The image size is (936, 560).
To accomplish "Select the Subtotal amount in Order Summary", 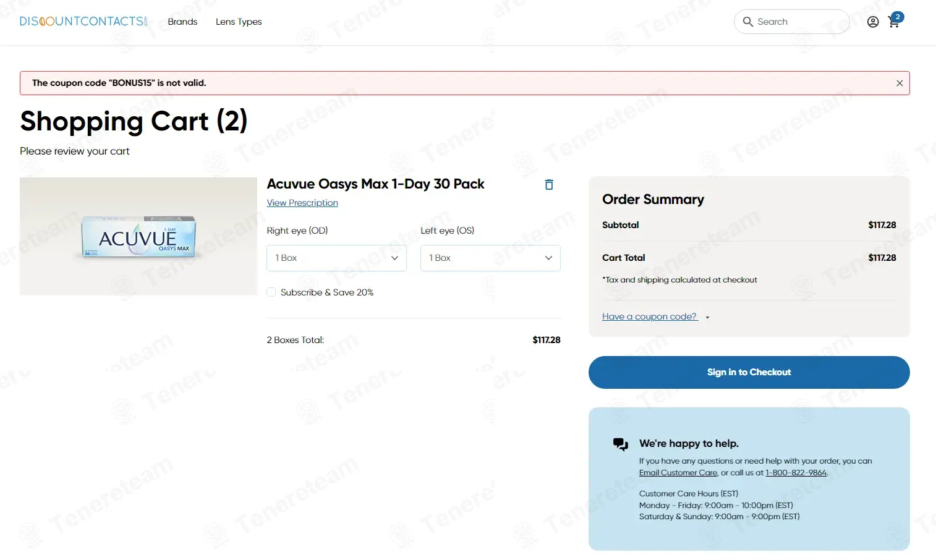I will click(x=882, y=225).
